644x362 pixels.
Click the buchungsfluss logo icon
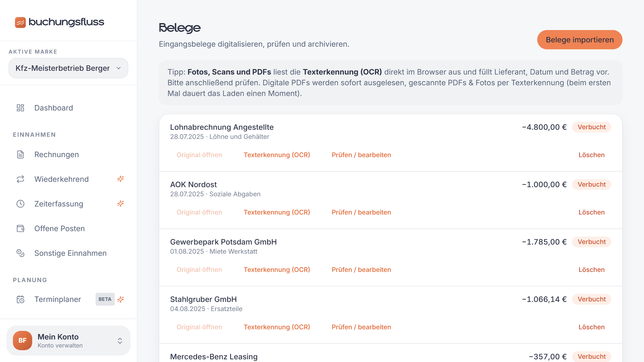pyautogui.click(x=20, y=22)
